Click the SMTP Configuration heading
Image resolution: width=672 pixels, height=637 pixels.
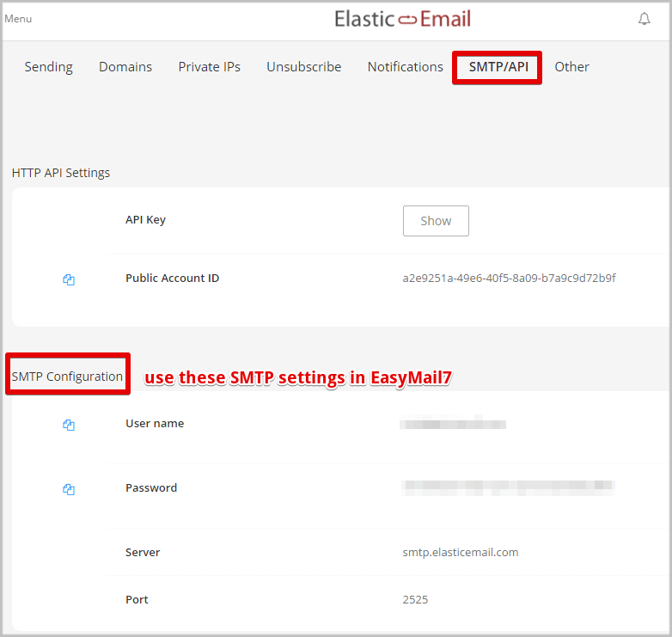click(x=67, y=377)
